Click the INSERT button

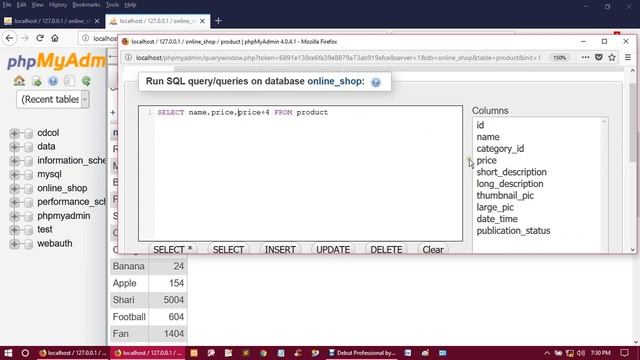pos(280,249)
